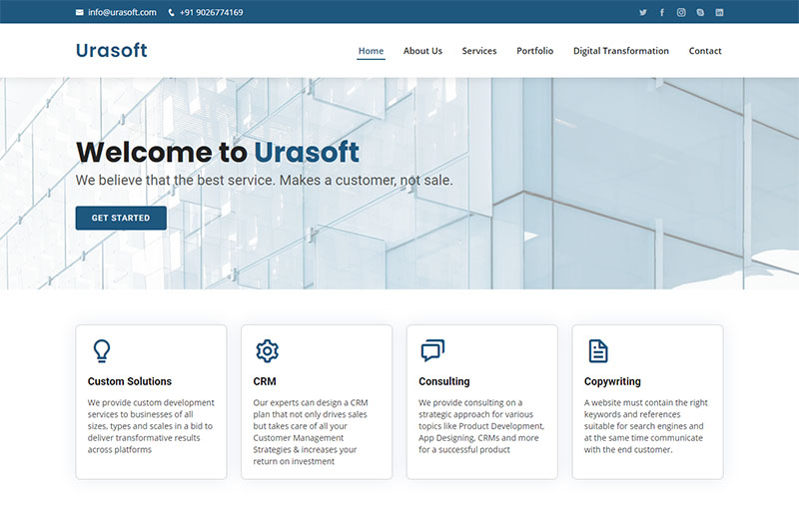Click the envelope icon beside info@urasoft.com

[80, 12]
